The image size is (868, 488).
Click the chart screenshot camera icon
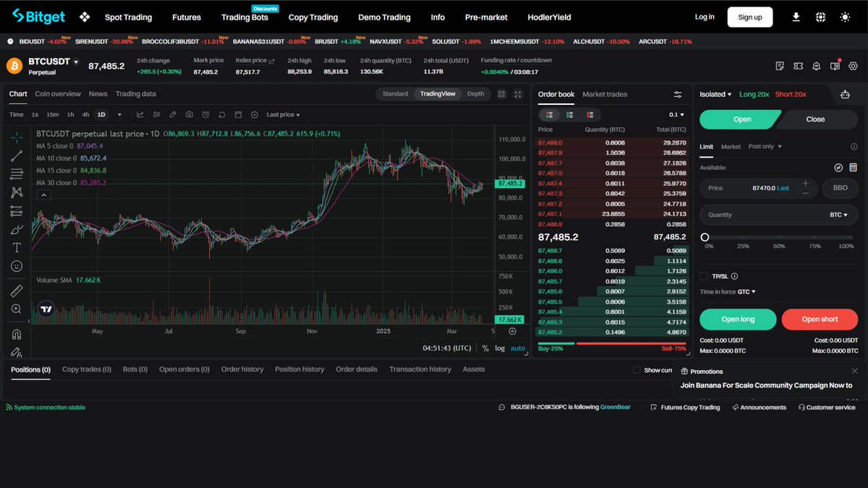[189, 114]
